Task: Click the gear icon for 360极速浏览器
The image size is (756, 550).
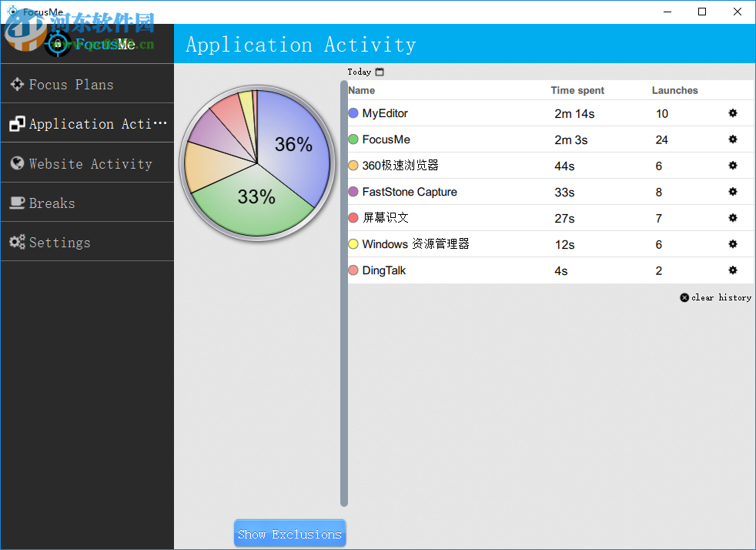Action: tap(732, 166)
